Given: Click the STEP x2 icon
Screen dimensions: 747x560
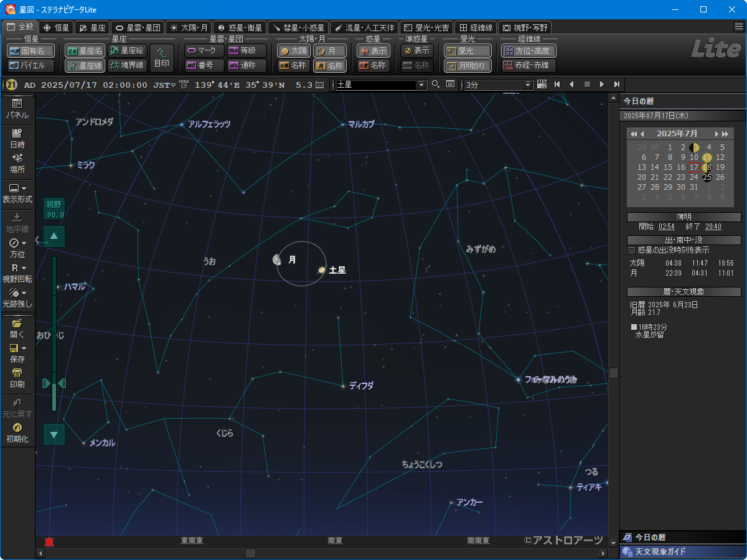Looking at the screenshot, I should [542, 85].
